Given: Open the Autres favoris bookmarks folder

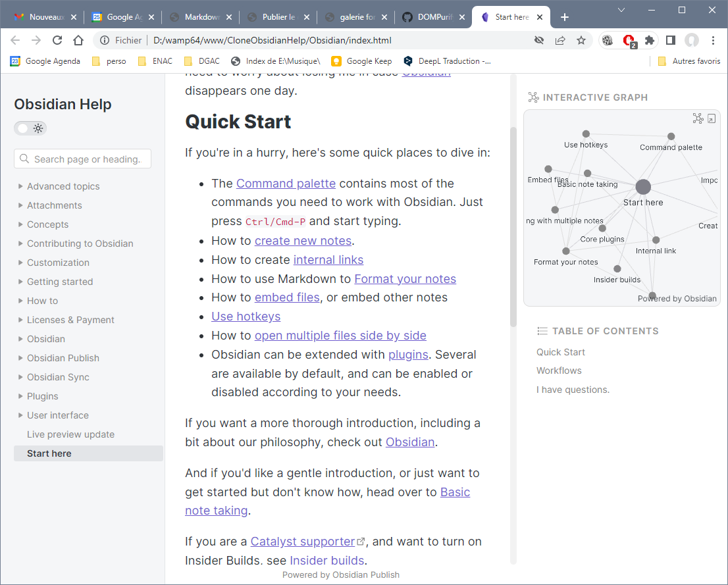Looking at the screenshot, I should tap(689, 61).
